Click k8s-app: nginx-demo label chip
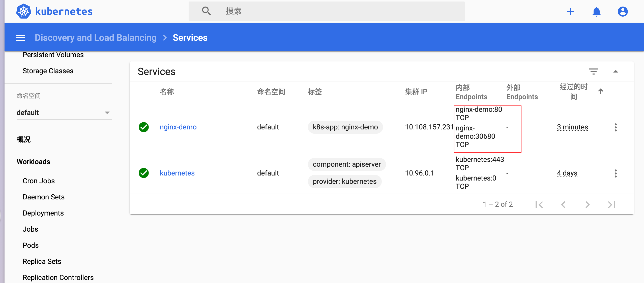Image resolution: width=644 pixels, height=283 pixels. point(345,127)
